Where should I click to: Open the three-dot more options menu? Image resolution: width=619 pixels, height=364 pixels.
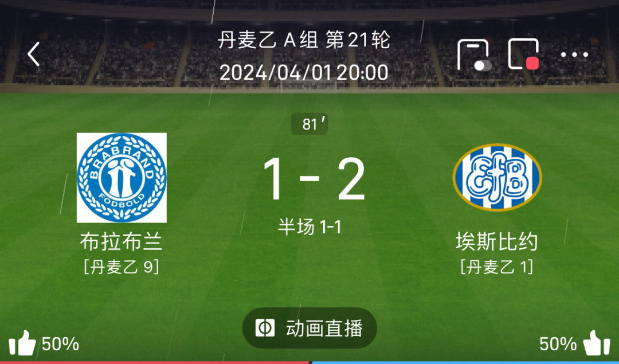(574, 54)
